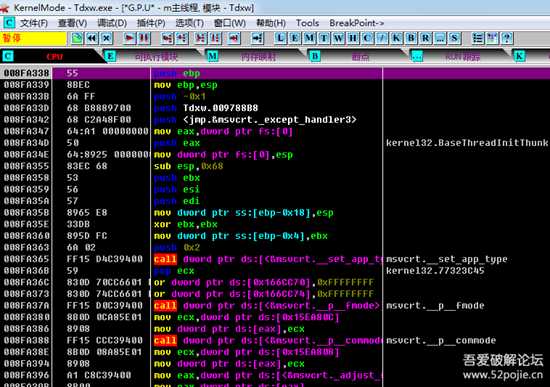Click the Pause toolbar icon
550x387 pixels.
click(144, 38)
